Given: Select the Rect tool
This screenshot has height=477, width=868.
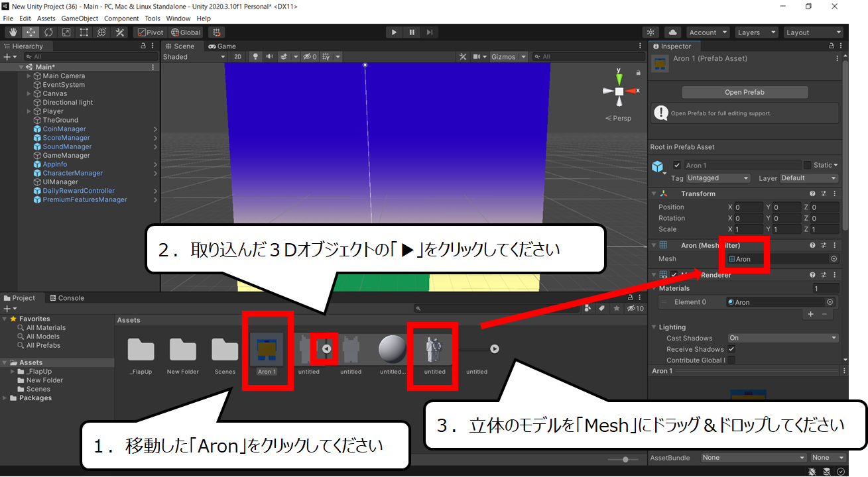Looking at the screenshot, I should (84, 32).
